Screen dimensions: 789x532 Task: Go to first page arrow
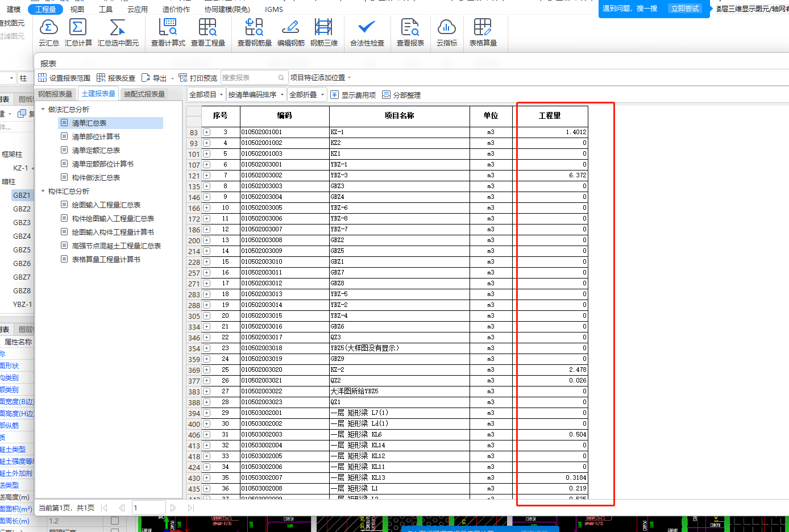pos(104,508)
